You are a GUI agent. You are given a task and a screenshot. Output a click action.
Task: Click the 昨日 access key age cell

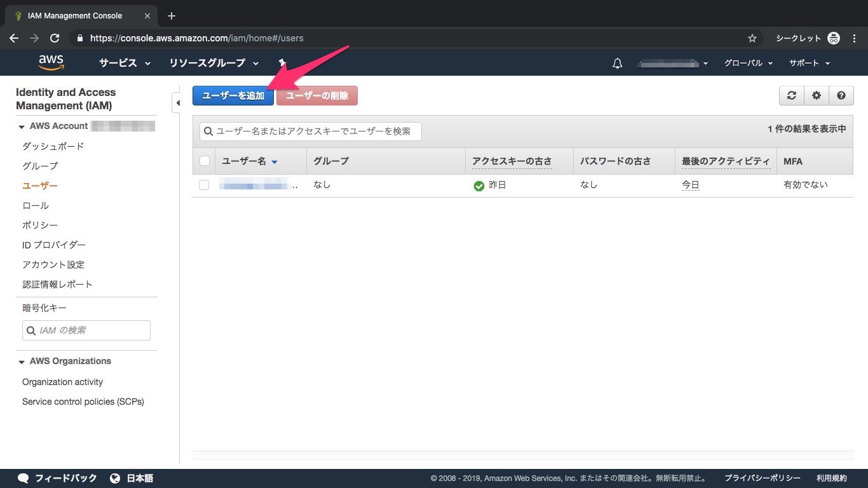[x=498, y=186]
